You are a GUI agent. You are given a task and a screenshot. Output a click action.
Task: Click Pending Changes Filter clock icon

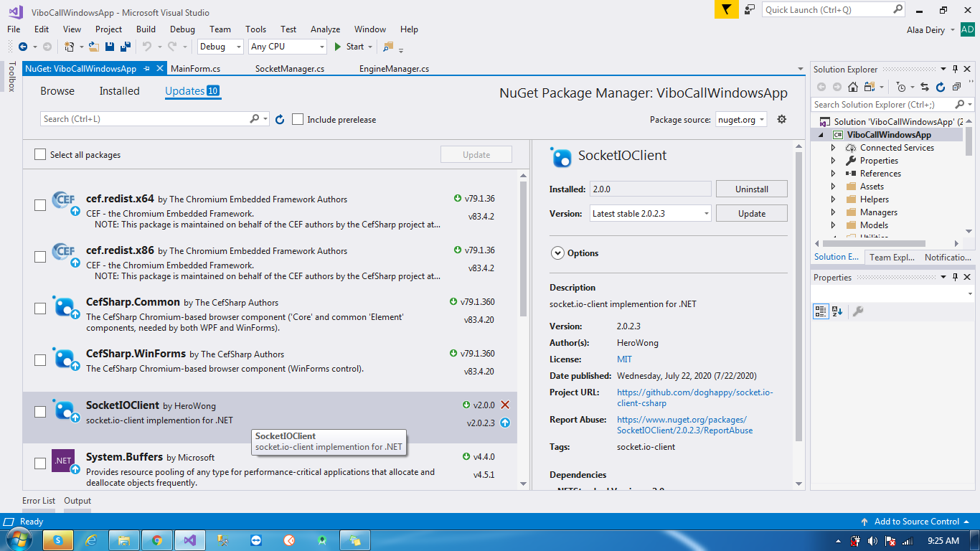pyautogui.click(x=901, y=87)
